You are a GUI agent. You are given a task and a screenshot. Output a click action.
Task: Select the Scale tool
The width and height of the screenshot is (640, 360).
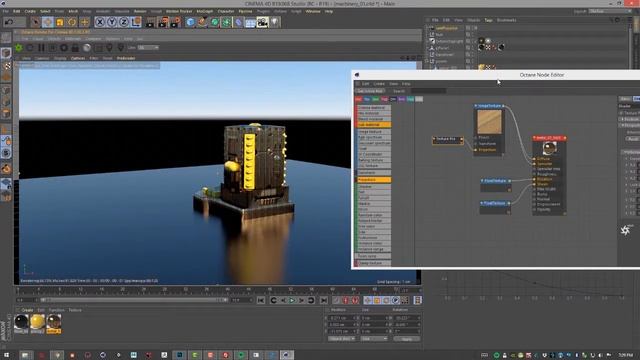(60, 22)
